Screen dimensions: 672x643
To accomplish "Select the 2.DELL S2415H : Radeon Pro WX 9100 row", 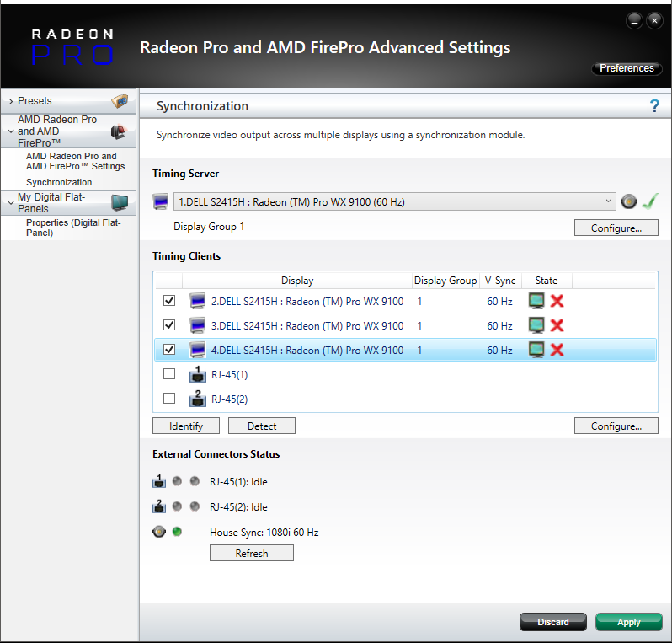I will pos(405,301).
